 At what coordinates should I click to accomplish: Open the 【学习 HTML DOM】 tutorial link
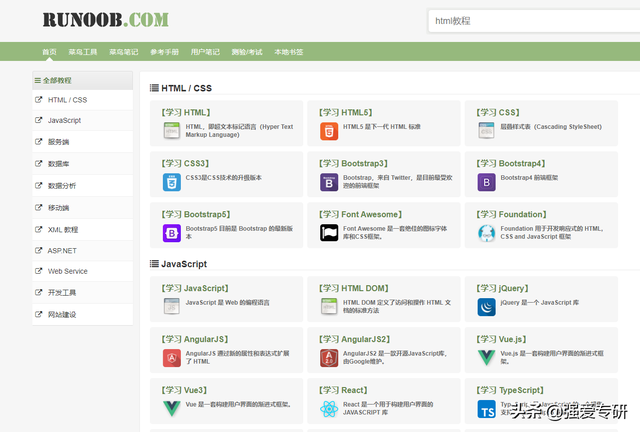(352, 288)
